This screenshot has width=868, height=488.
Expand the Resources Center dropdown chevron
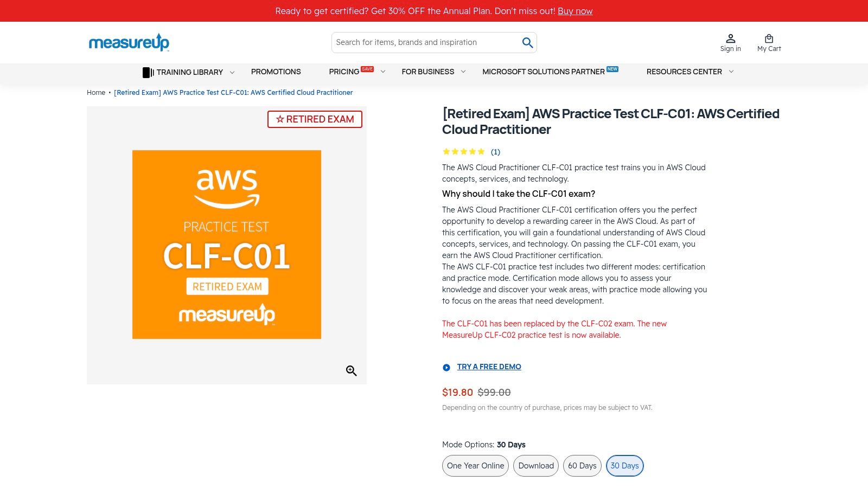[x=731, y=72]
